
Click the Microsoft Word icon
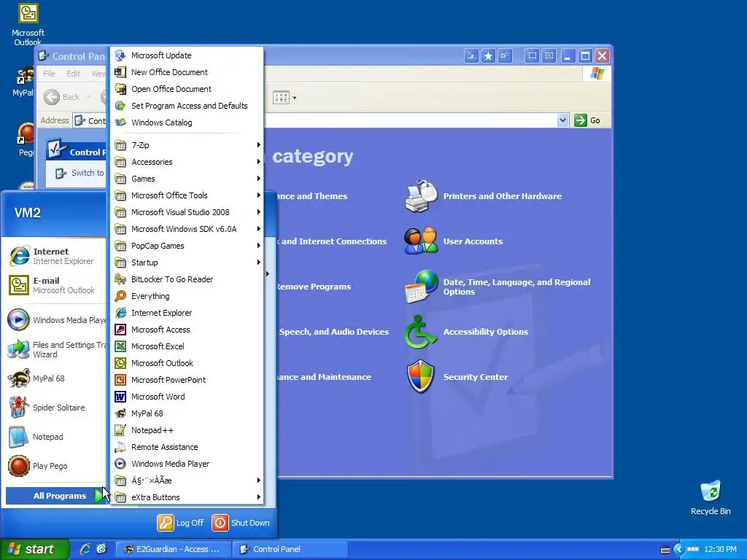point(120,397)
